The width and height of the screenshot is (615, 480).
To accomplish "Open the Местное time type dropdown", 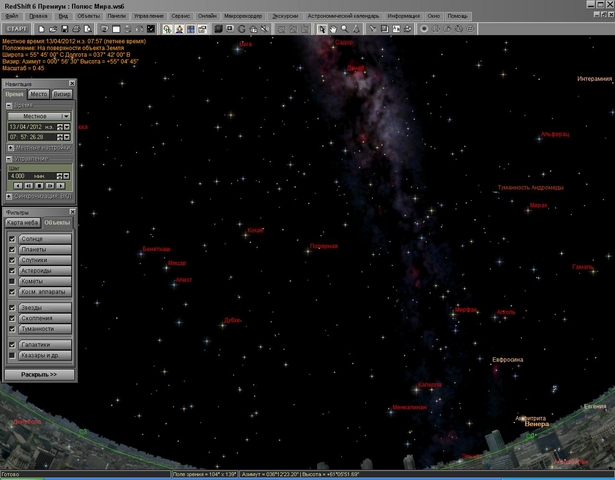I will 66,116.
